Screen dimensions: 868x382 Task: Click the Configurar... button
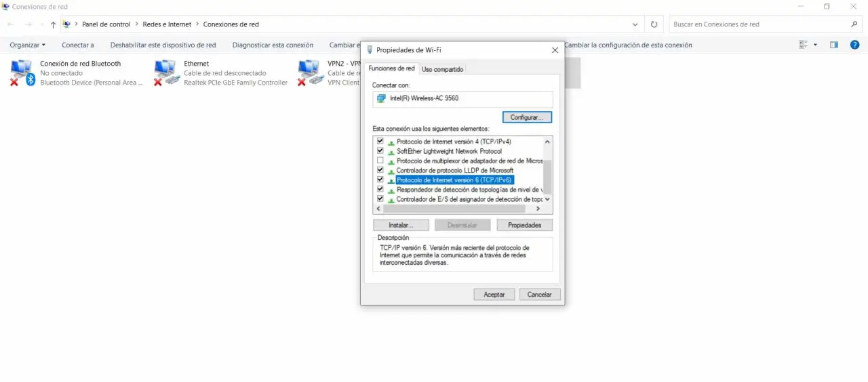[527, 117]
